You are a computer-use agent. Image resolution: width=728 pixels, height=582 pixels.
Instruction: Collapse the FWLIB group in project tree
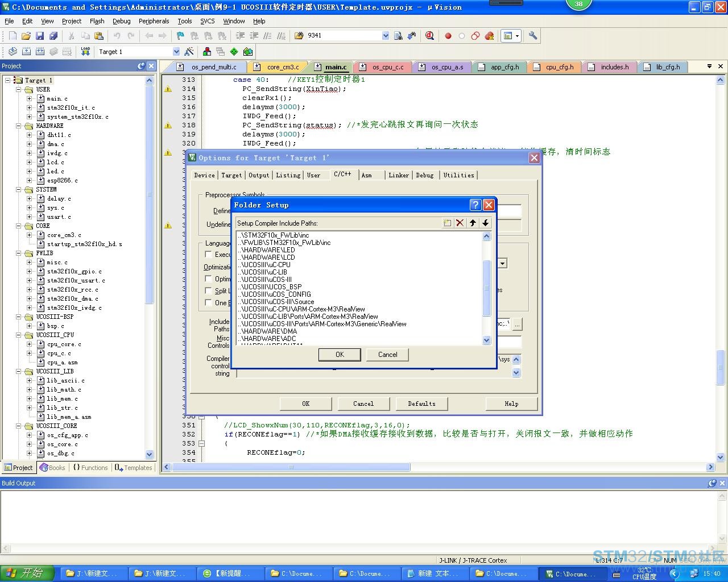click(x=19, y=253)
